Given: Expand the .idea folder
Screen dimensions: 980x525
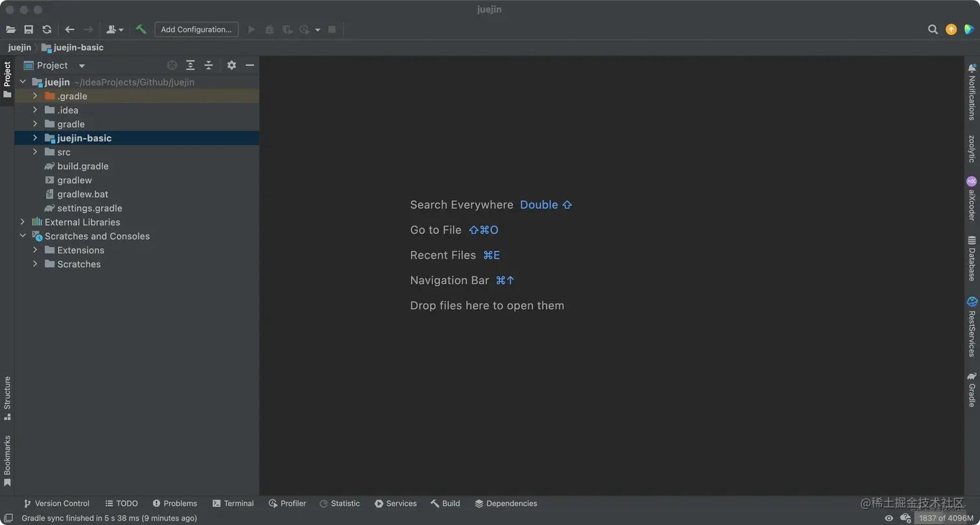Looking at the screenshot, I should [x=35, y=110].
